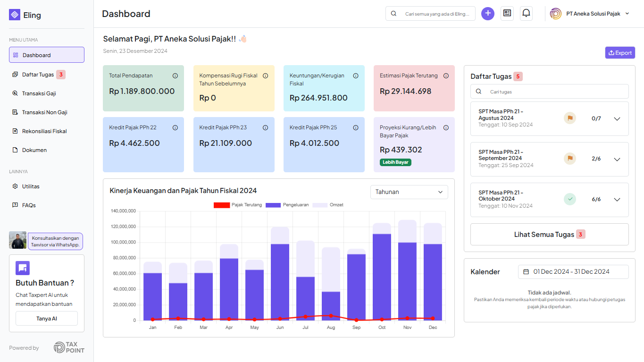Toggle Pengeluaran legend purple swatch
Screen dimensions: 644x362
274,205
